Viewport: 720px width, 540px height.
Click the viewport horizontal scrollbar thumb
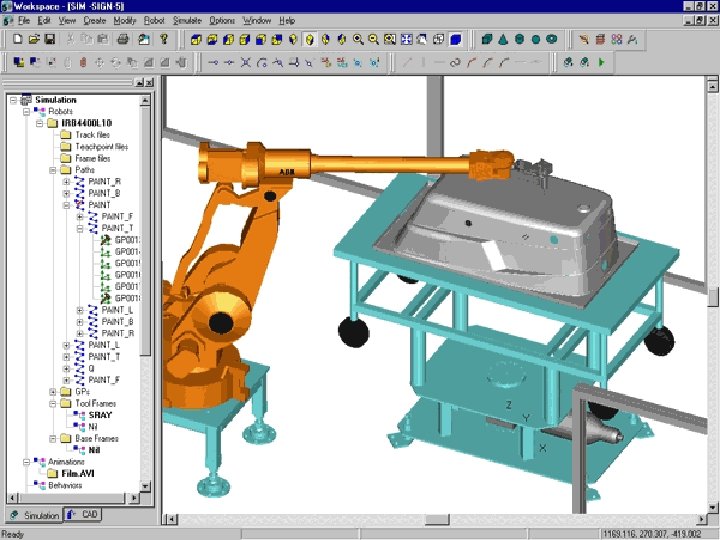coord(437,519)
